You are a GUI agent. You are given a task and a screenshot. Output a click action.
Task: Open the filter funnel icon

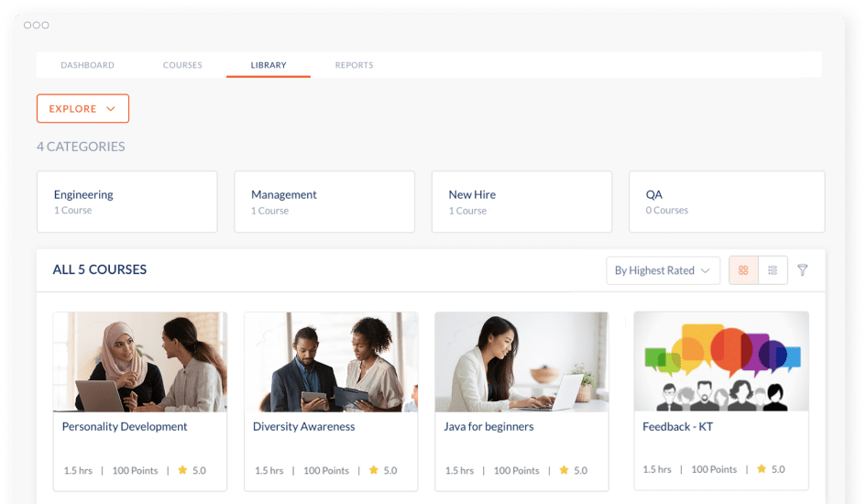[x=802, y=269]
